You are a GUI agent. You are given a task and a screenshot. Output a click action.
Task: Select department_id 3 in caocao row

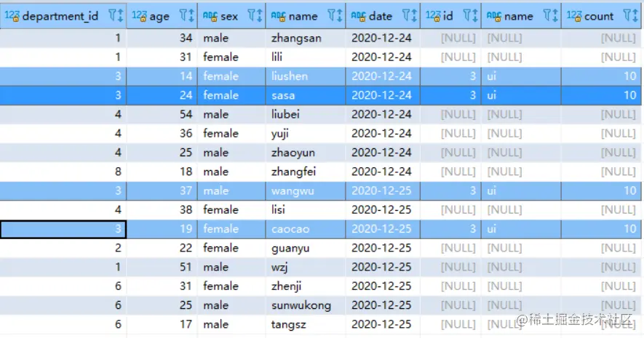pos(63,229)
